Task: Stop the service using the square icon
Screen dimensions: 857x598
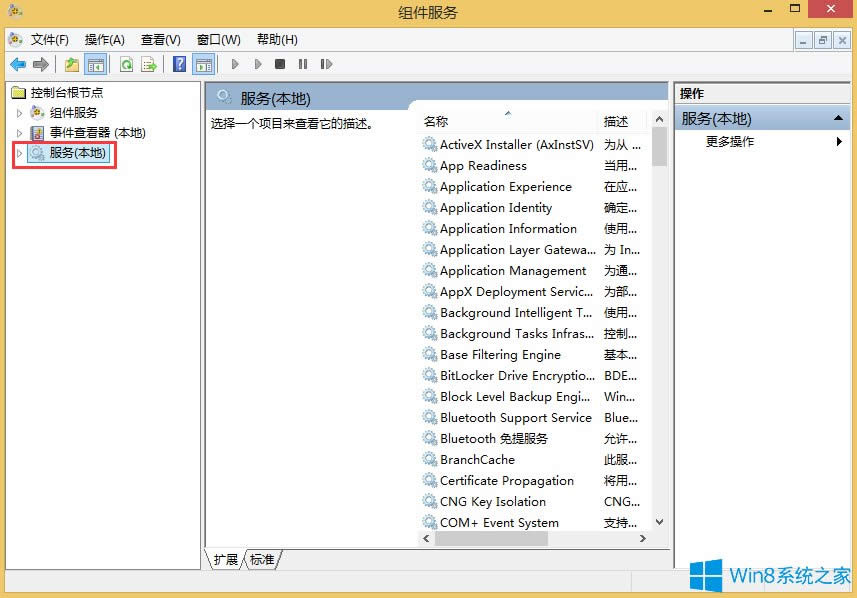Action: pos(281,64)
